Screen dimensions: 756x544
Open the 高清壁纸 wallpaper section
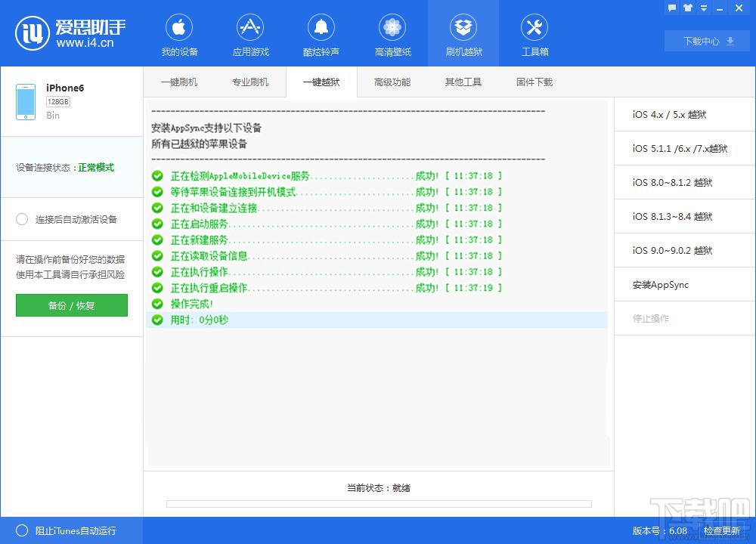392,33
